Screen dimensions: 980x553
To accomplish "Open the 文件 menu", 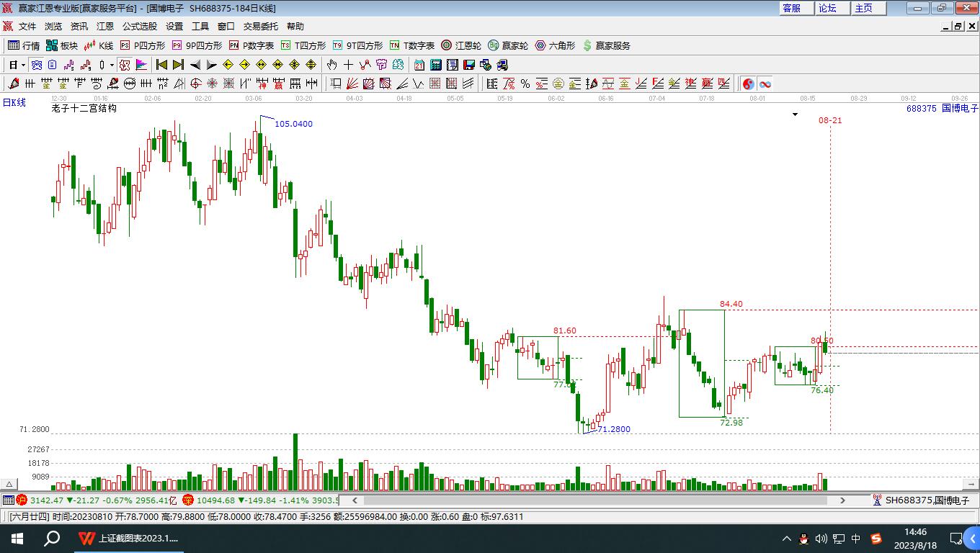I will (x=27, y=26).
